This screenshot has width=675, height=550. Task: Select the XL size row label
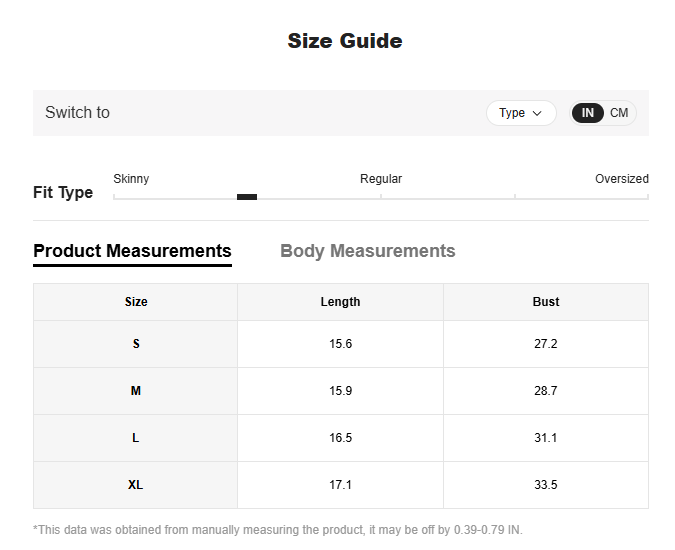point(136,485)
